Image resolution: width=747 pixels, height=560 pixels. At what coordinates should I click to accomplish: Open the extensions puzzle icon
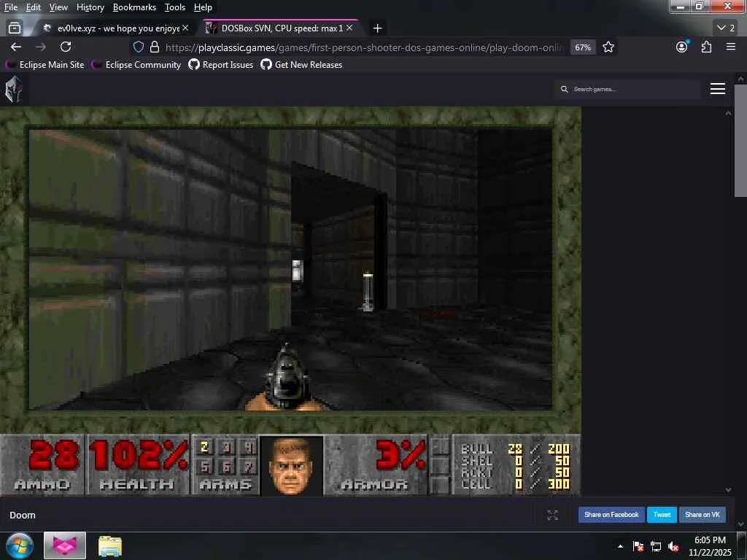706,47
